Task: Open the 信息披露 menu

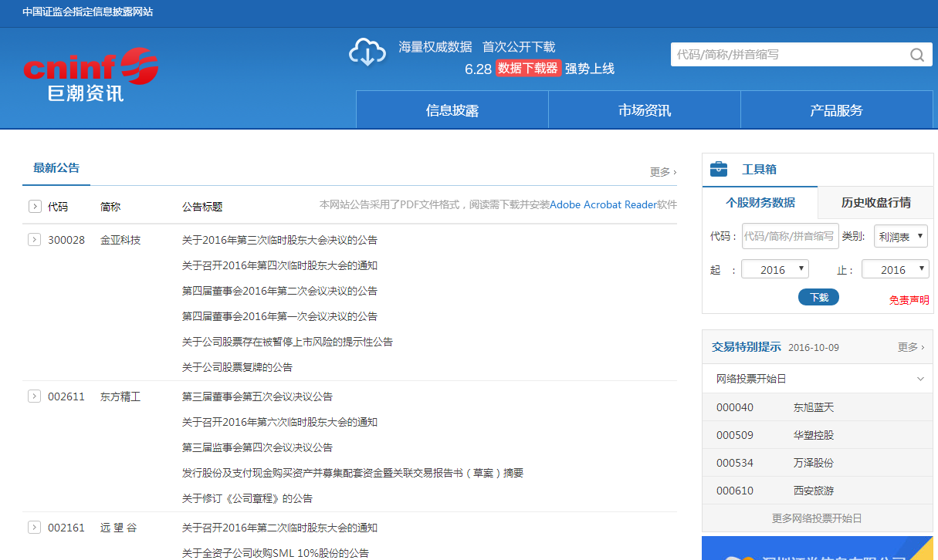Action: pyautogui.click(x=452, y=110)
